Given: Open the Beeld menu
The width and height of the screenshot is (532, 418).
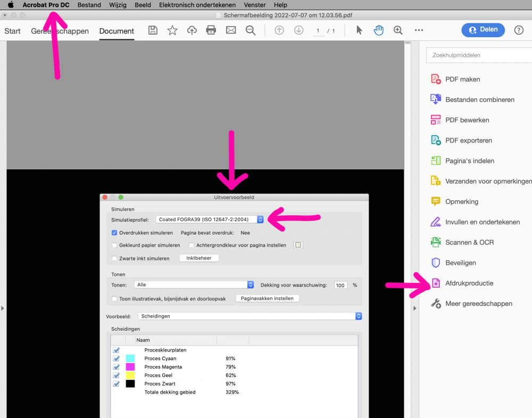Looking at the screenshot, I should pyautogui.click(x=143, y=5).
